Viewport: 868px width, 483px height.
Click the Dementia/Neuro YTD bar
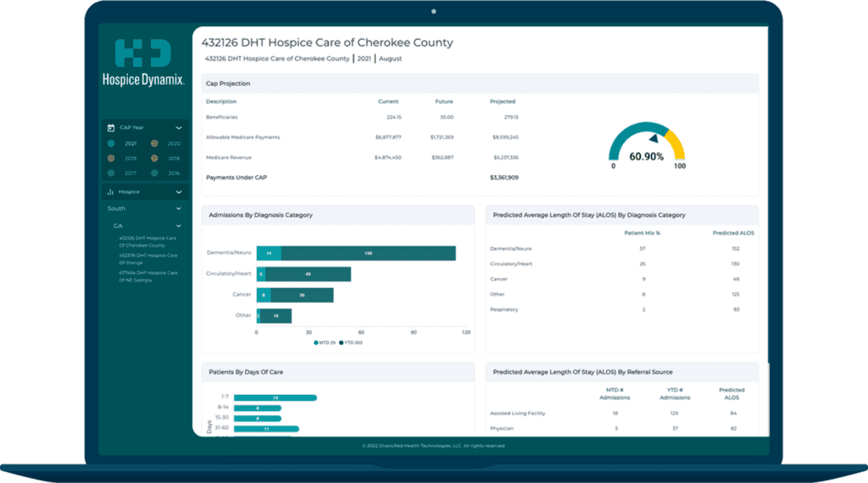(x=368, y=253)
